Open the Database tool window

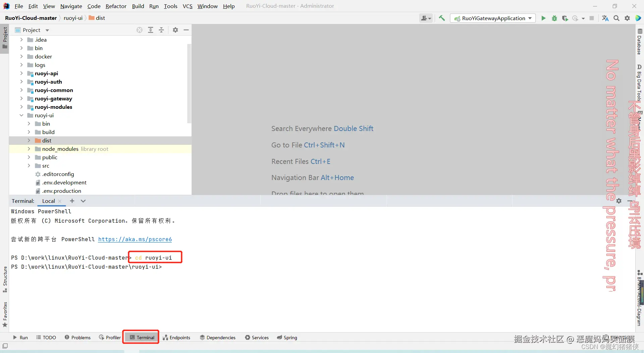tap(639, 42)
